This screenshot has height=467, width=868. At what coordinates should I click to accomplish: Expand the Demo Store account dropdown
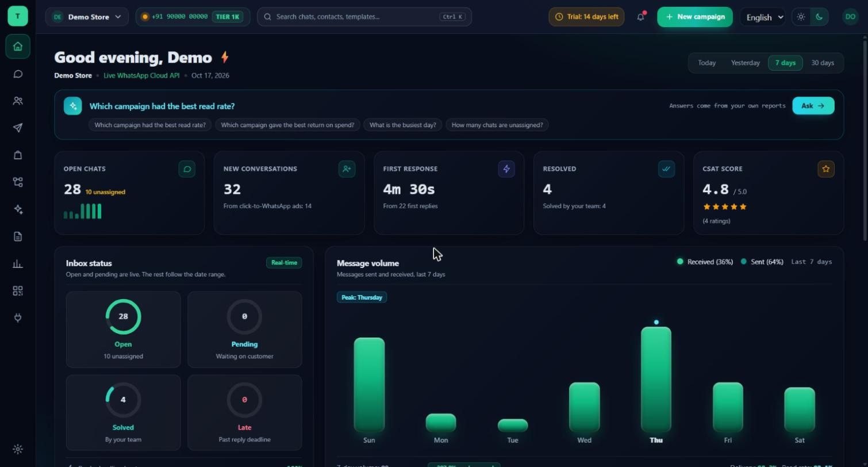(x=87, y=17)
